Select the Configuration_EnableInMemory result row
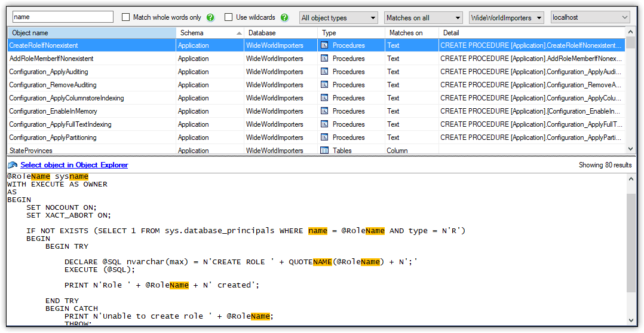This screenshot has width=644, height=333. click(x=53, y=111)
